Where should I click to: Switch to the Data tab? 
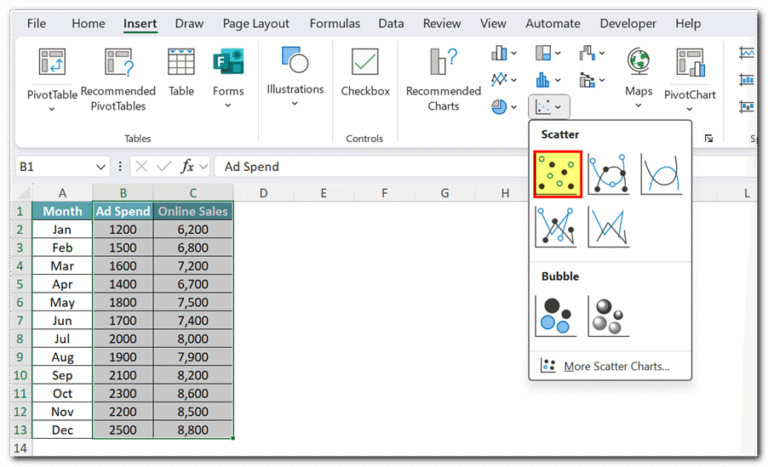391,24
